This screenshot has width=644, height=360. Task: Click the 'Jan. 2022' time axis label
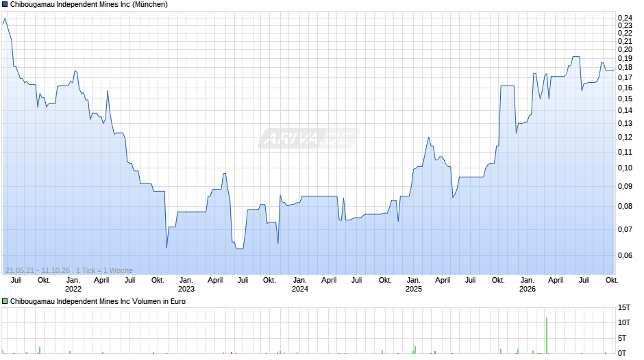[73, 285]
